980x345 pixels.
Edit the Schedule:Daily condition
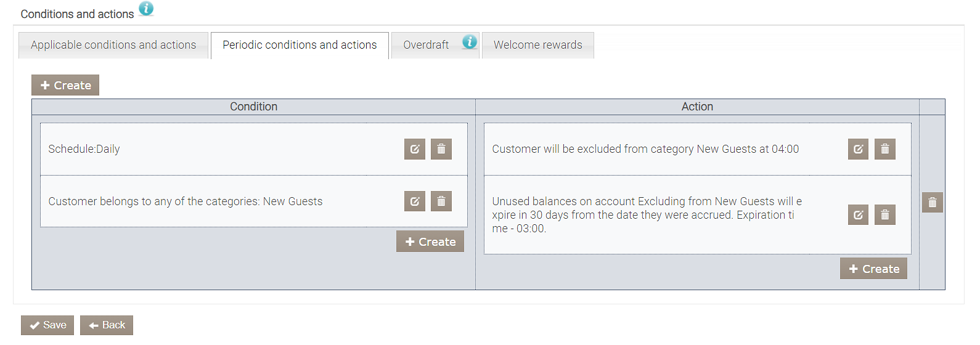coord(415,149)
